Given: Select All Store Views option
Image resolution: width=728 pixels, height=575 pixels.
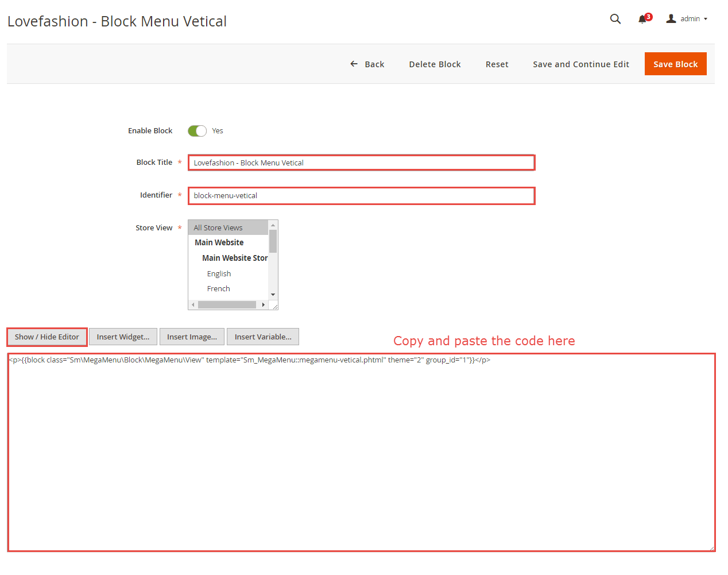Looking at the screenshot, I should (228, 227).
